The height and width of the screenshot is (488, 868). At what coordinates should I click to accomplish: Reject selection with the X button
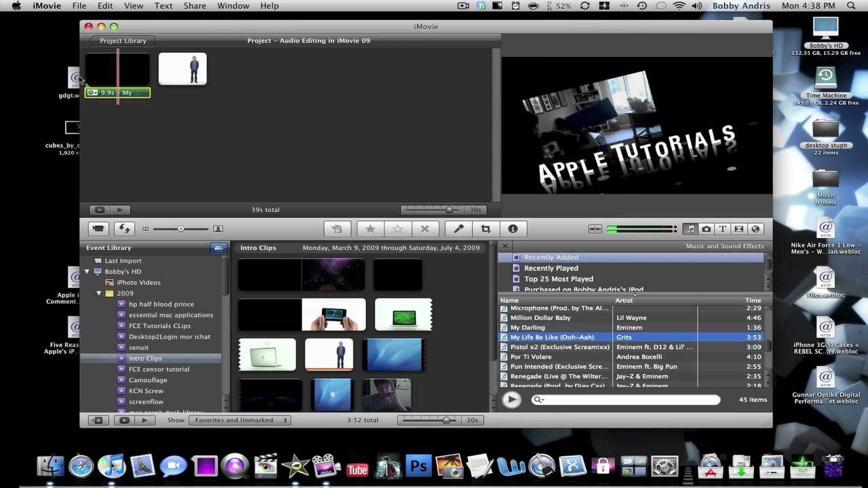425,229
